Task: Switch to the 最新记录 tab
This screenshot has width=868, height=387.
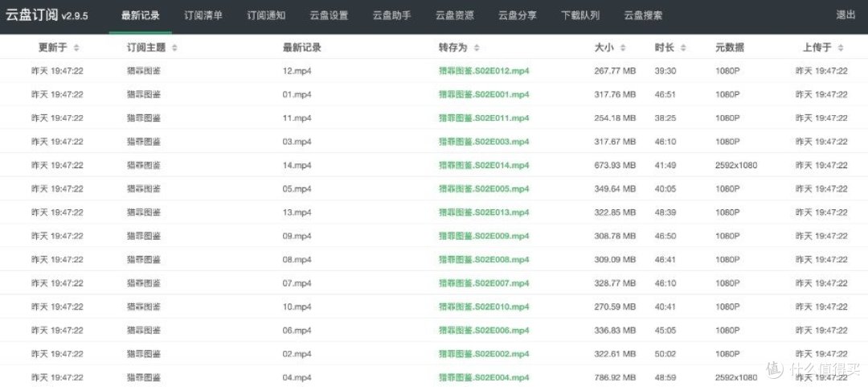Action: pyautogui.click(x=141, y=15)
